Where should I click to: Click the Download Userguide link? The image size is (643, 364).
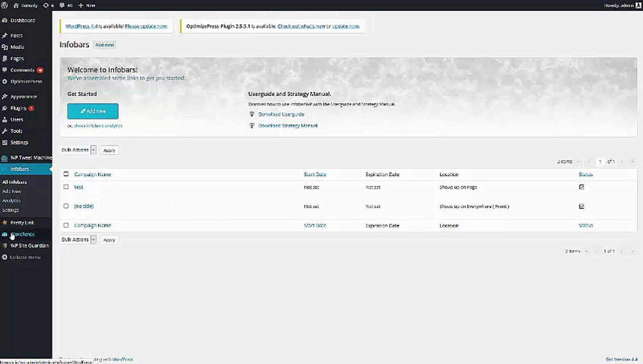(281, 114)
